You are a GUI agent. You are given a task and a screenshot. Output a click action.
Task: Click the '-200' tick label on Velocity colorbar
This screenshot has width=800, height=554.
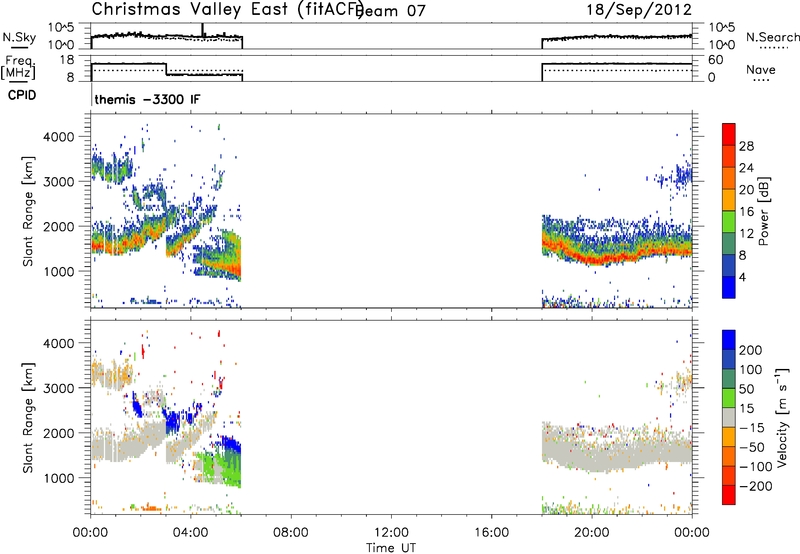pos(756,486)
